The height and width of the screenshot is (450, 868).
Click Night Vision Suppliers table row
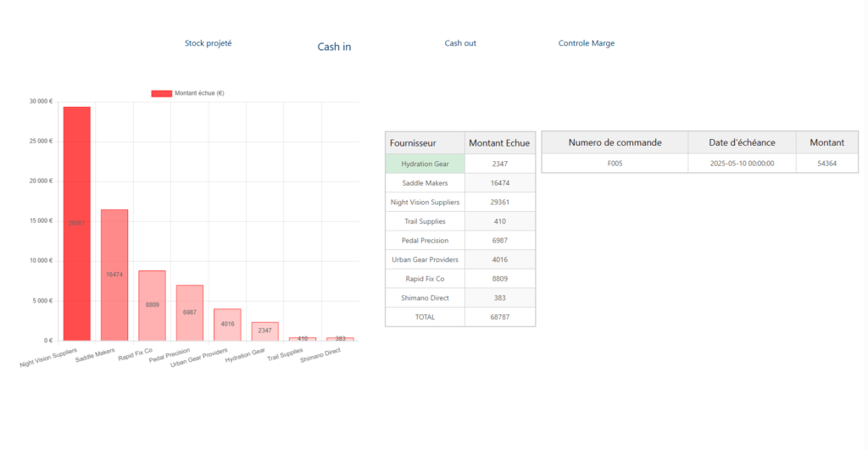click(x=425, y=203)
